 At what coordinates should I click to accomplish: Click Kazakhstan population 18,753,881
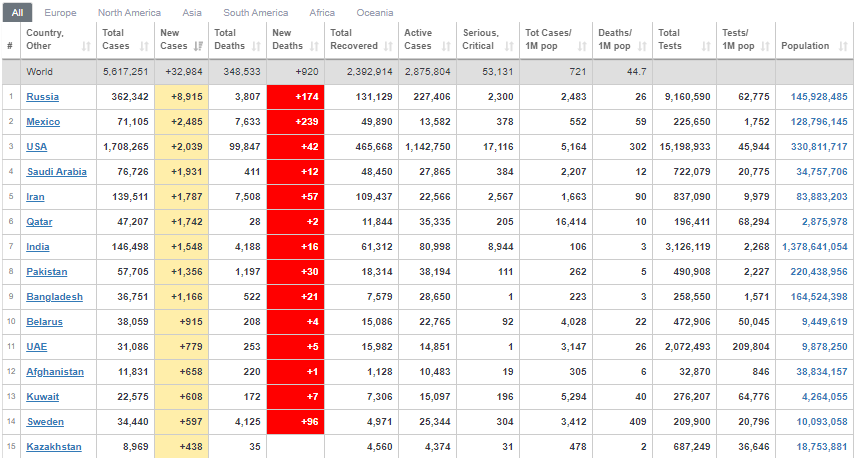click(822, 447)
